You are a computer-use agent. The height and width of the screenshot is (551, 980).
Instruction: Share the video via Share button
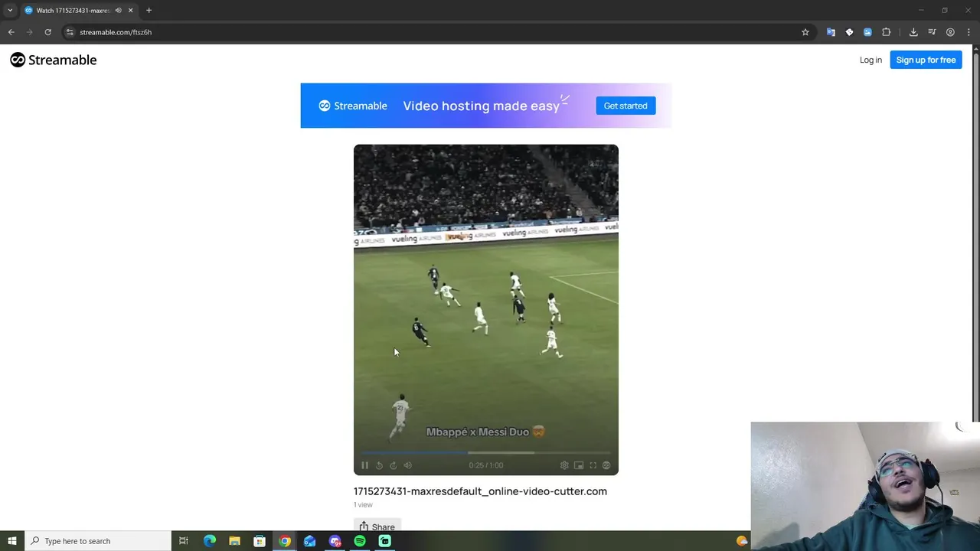click(377, 527)
